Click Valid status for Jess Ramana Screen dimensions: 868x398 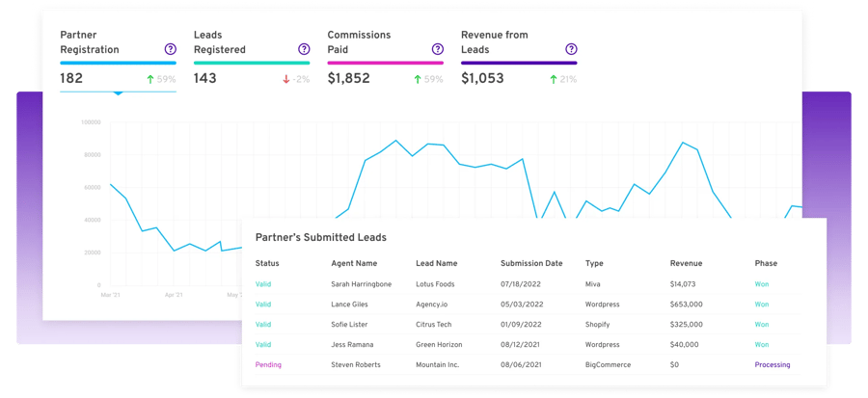263,344
